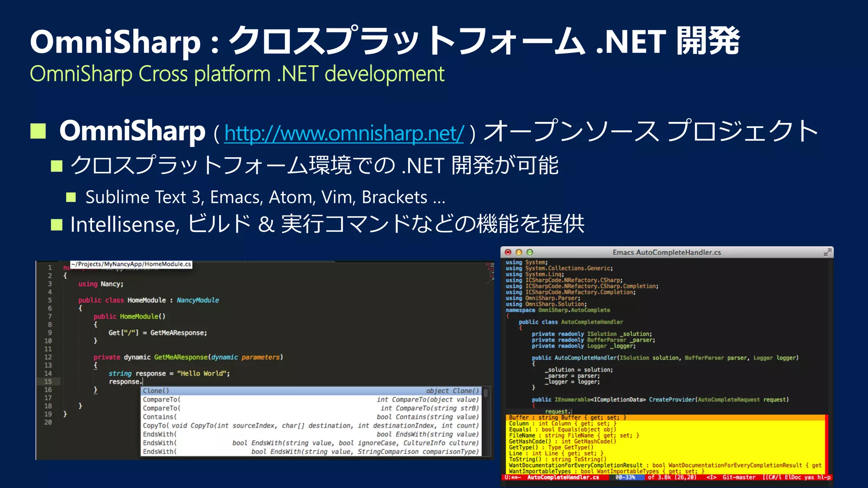Select WantDocumentationForEveryCompletionResult in Emacs popup
This screenshot has width=868, height=488.
coord(666,465)
